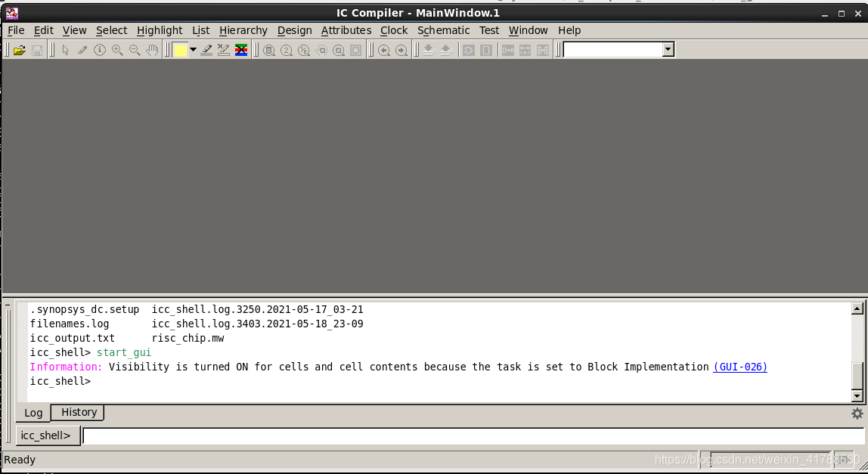Open the GUI-026 message link
The width and height of the screenshot is (868, 474).
[x=740, y=367]
